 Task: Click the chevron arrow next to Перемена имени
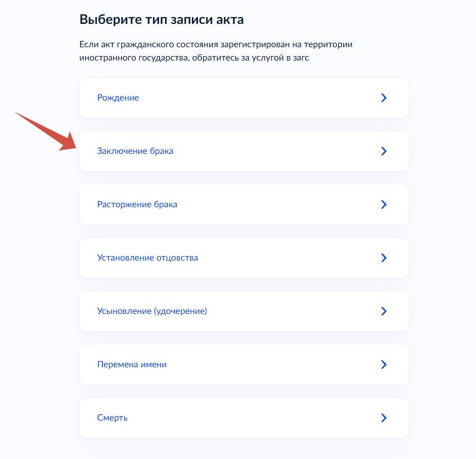384,365
